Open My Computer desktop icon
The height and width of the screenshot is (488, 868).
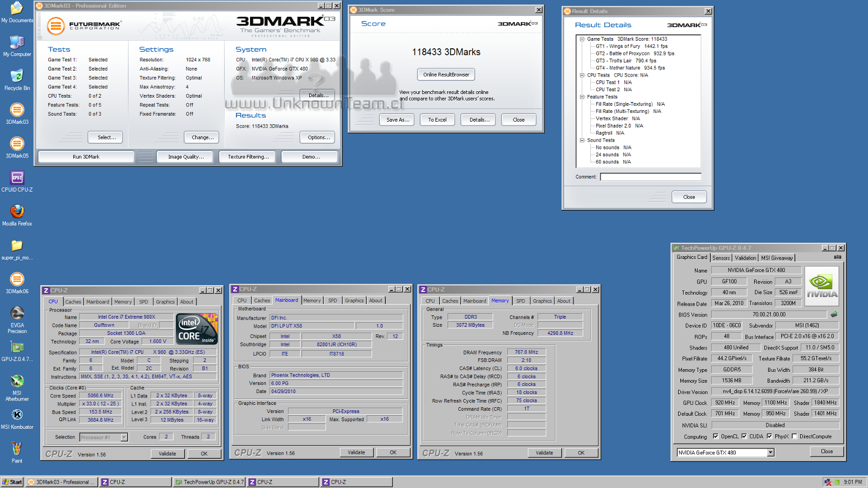[x=17, y=46]
